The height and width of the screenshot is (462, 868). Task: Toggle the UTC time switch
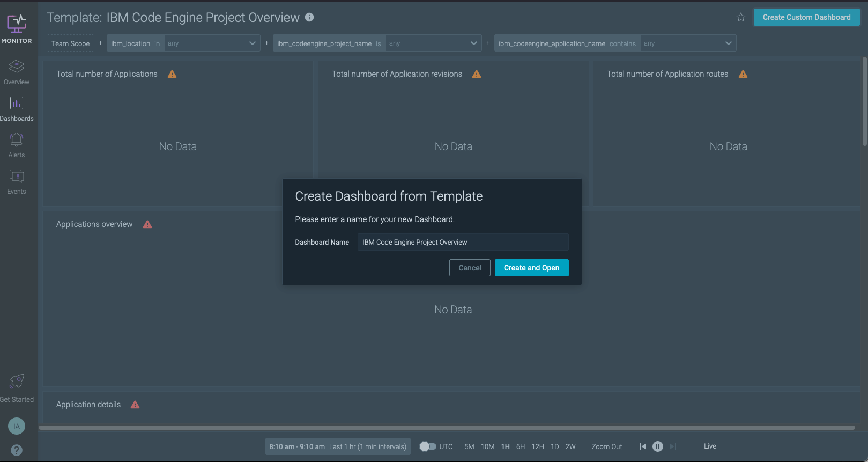pos(428,446)
